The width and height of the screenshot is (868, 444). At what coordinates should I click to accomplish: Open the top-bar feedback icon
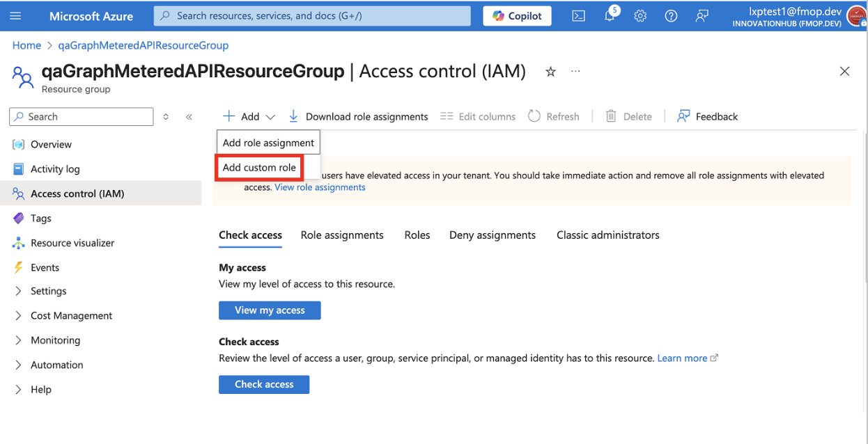702,16
